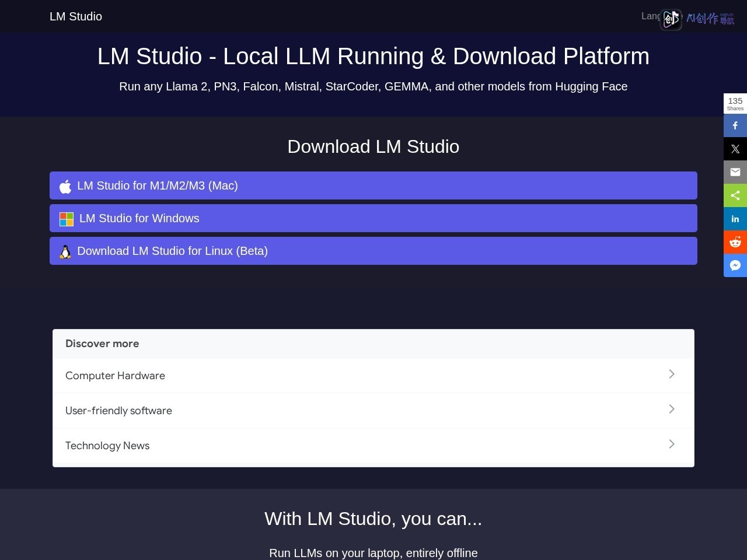This screenshot has height=560, width=747.
Task: Share page via Messenger
Action: (x=735, y=265)
